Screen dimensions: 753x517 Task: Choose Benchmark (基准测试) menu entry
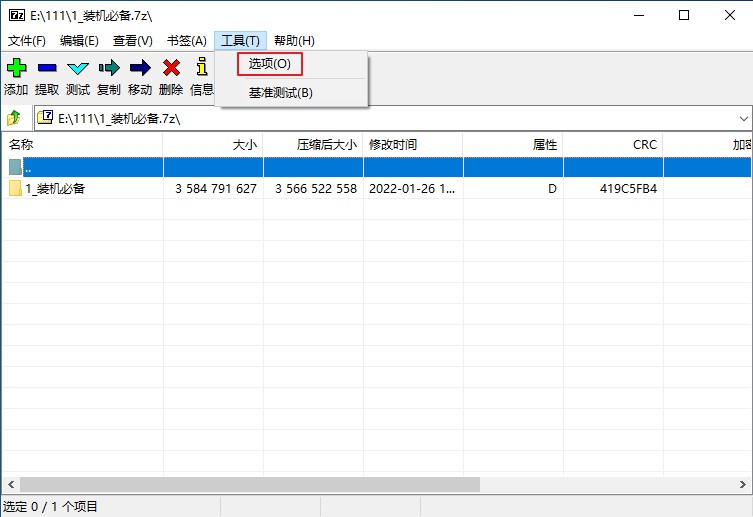click(280, 93)
